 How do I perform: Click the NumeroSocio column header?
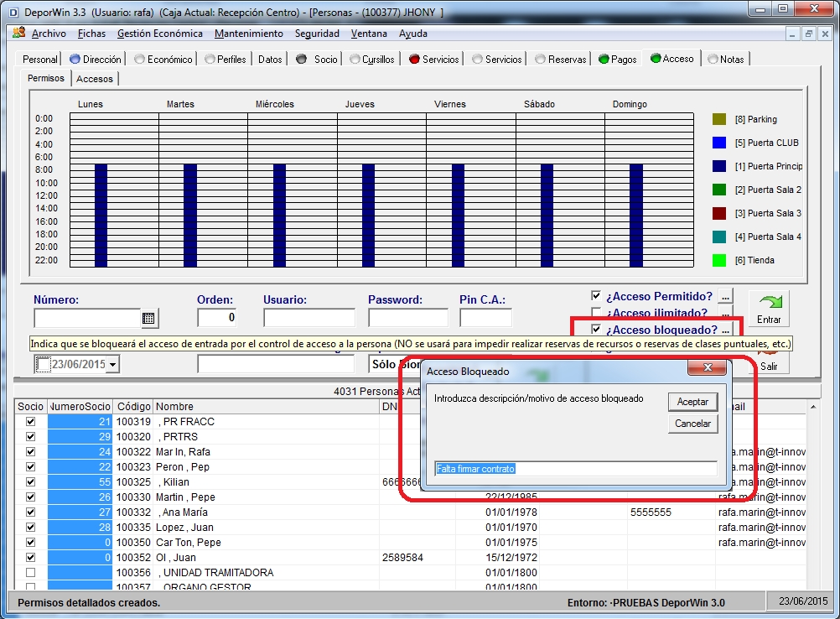pyautogui.click(x=80, y=406)
